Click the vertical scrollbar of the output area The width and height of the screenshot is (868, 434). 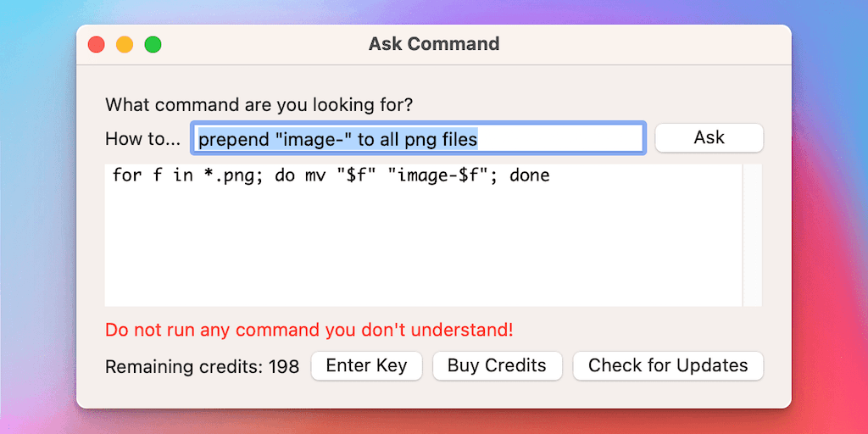[752, 235]
